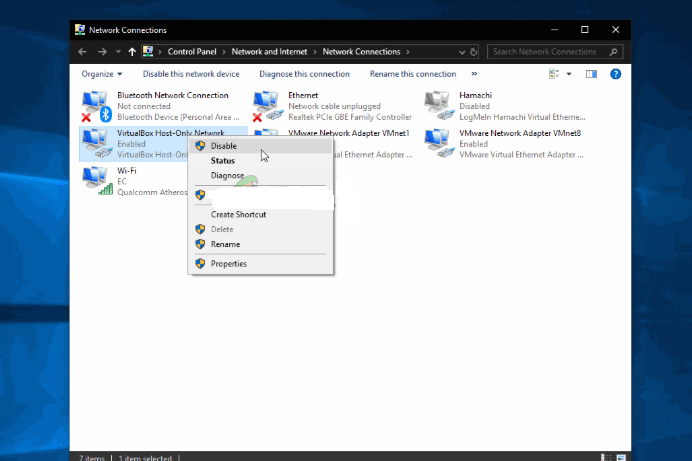Select the Hamachi adapter icon
This screenshot has width=692, height=461.
click(x=439, y=106)
